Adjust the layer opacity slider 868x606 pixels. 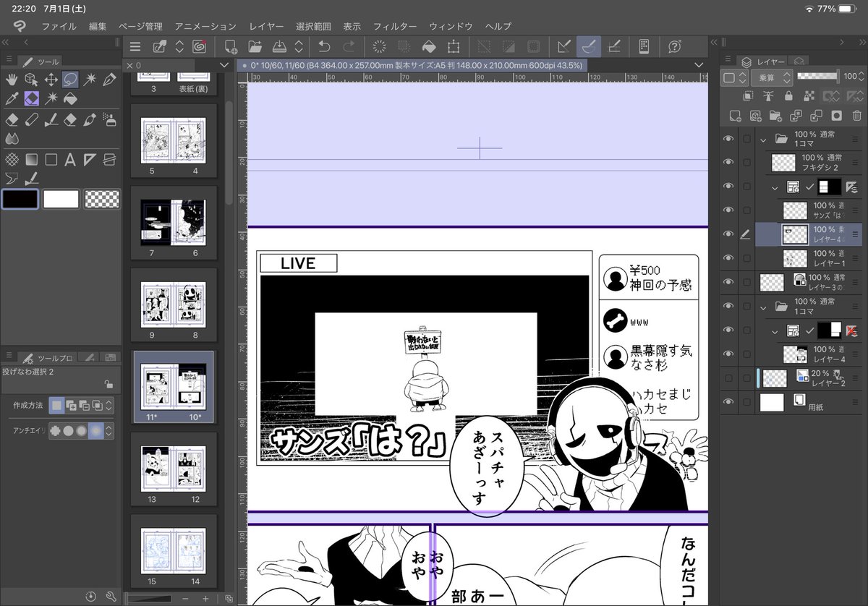pyautogui.click(x=818, y=76)
